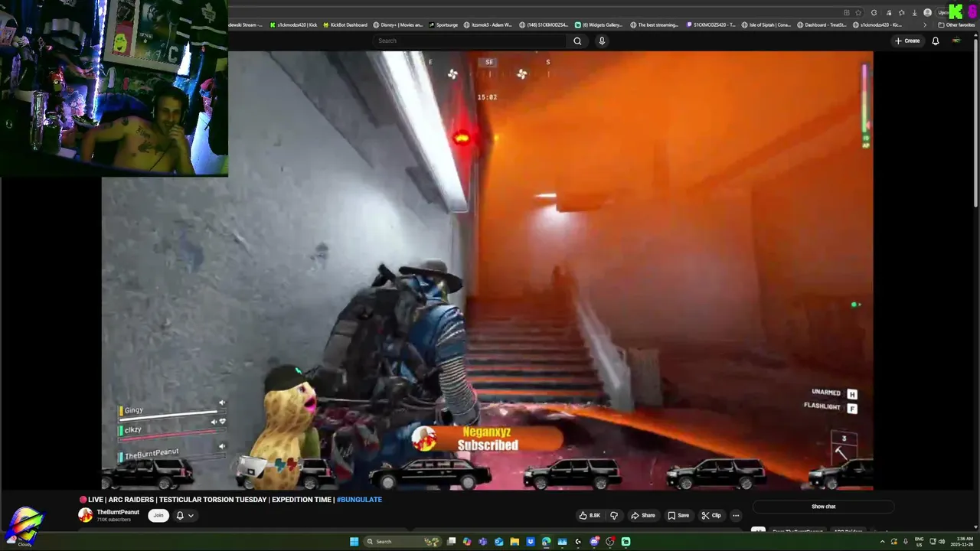This screenshot has width=980, height=551.
Task: Open ENG US language switcher
Action: coord(919,542)
